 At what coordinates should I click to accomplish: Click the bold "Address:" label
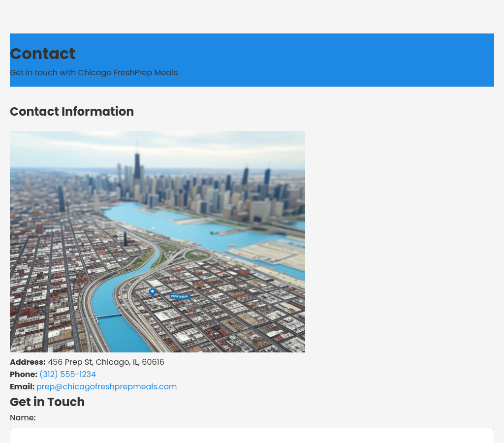(x=28, y=362)
